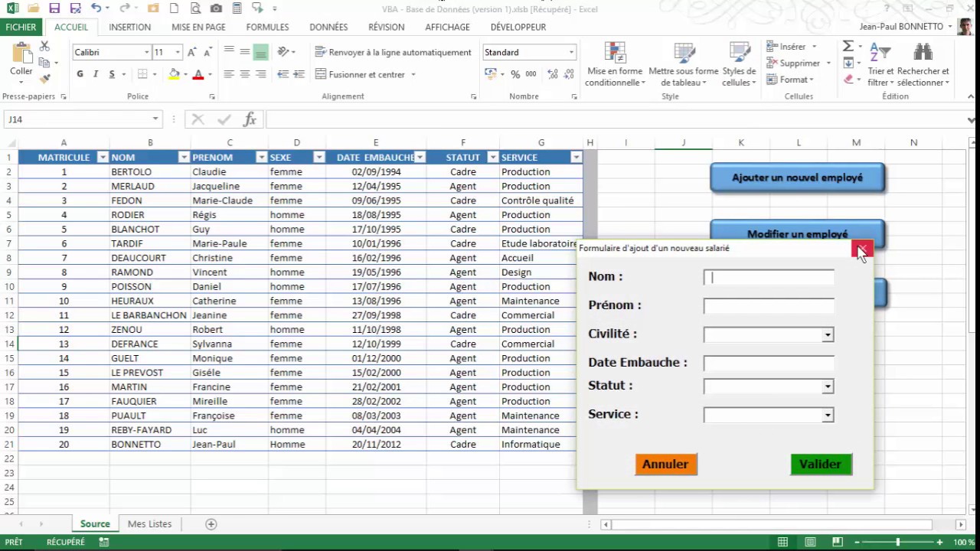Screen dimensions: 980x551
Task: Click the increase indent icon
Action: (x=299, y=74)
